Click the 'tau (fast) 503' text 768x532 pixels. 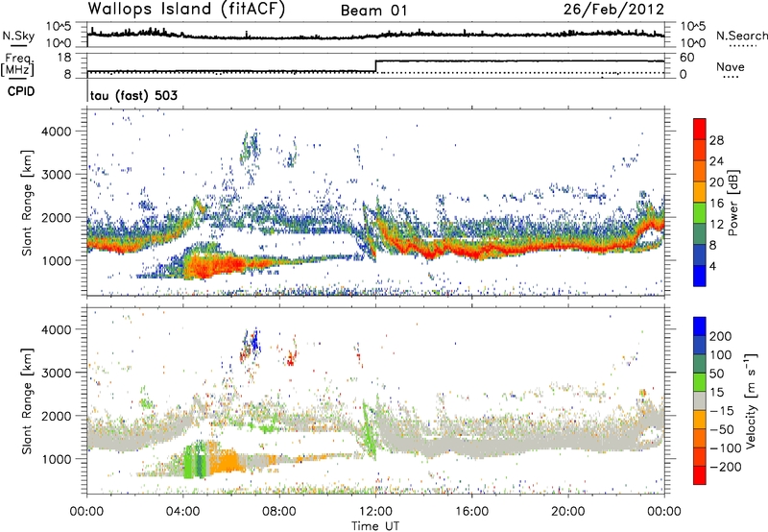tap(133, 95)
